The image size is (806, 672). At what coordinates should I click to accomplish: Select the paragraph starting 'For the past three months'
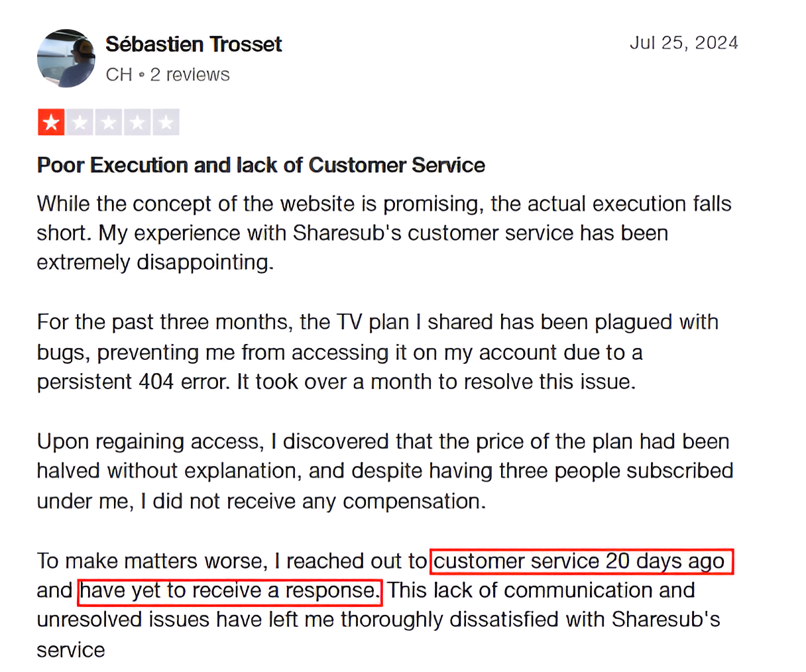point(378,352)
